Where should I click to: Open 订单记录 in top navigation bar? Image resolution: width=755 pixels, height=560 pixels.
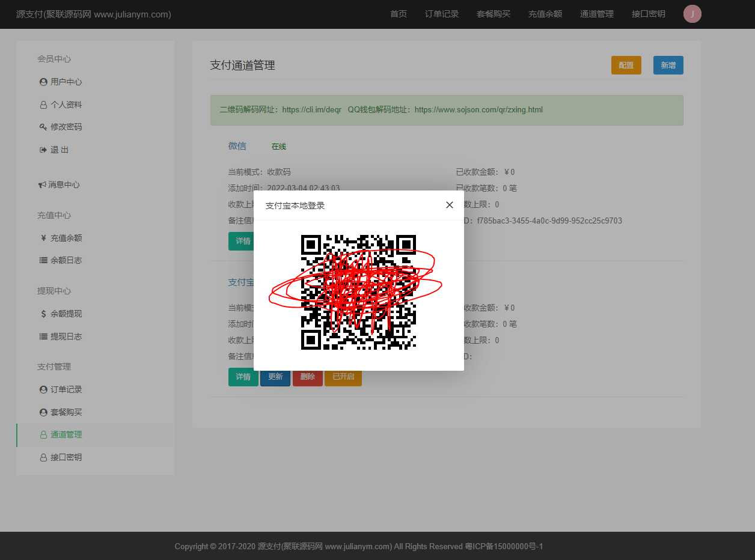pyautogui.click(x=442, y=14)
